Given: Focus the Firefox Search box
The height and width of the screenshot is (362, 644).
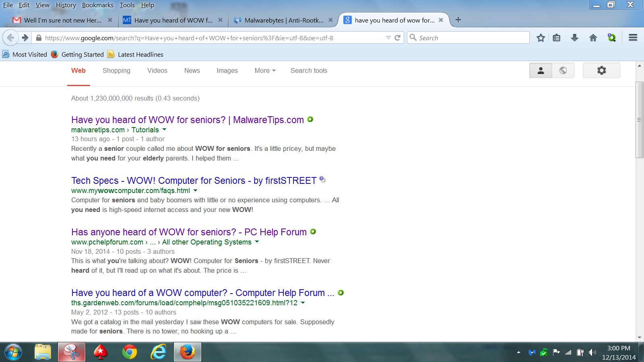Looking at the screenshot, I should click(x=468, y=38).
